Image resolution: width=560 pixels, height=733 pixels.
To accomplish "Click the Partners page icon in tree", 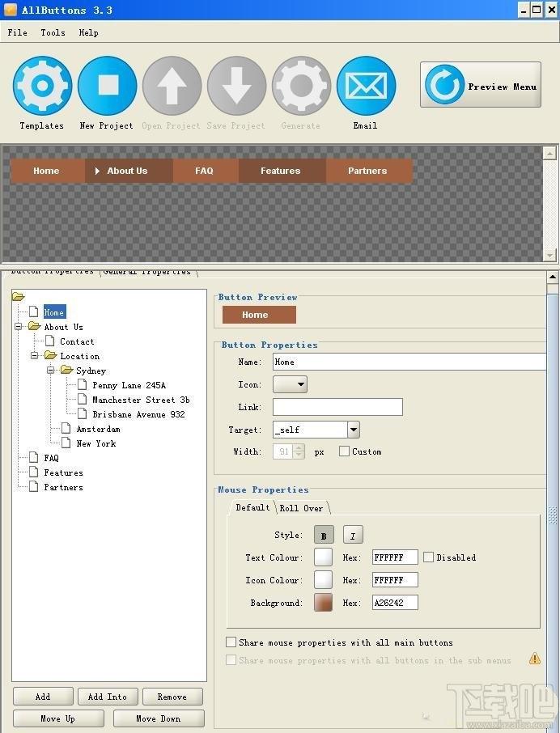I will pyautogui.click(x=34, y=486).
